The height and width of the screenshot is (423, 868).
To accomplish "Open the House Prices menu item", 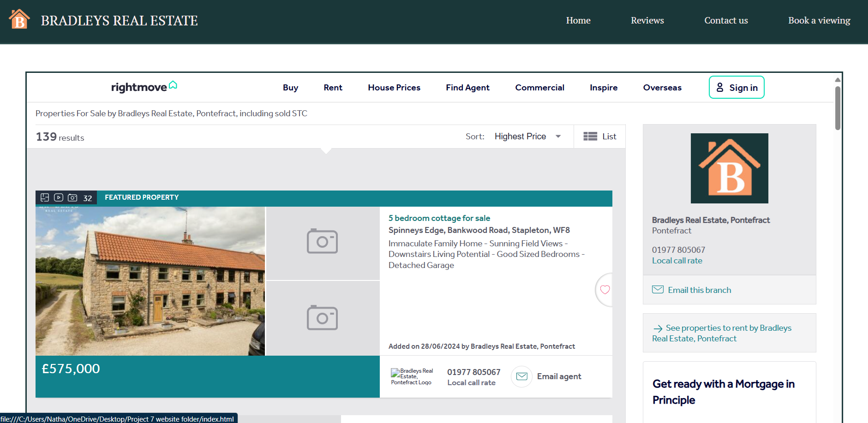I will point(394,88).
